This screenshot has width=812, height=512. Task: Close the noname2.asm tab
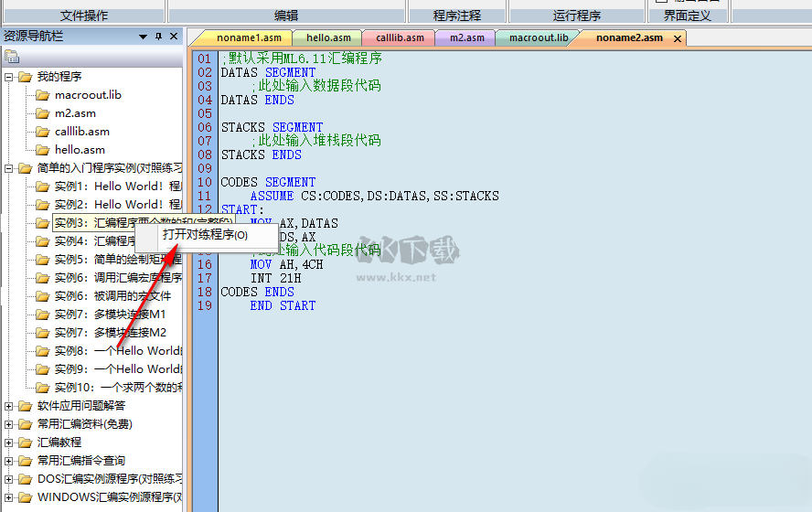[x=677, y=38]
